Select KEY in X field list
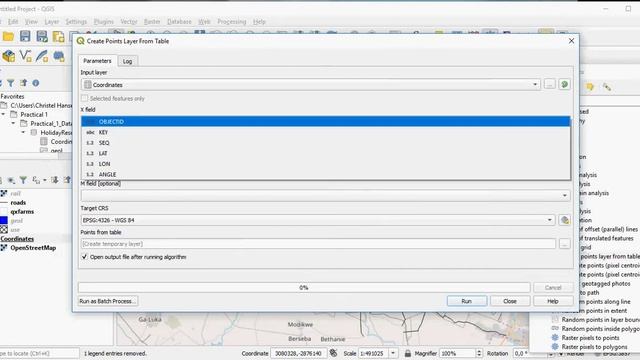The image size is (640, 360). point(326,132)
